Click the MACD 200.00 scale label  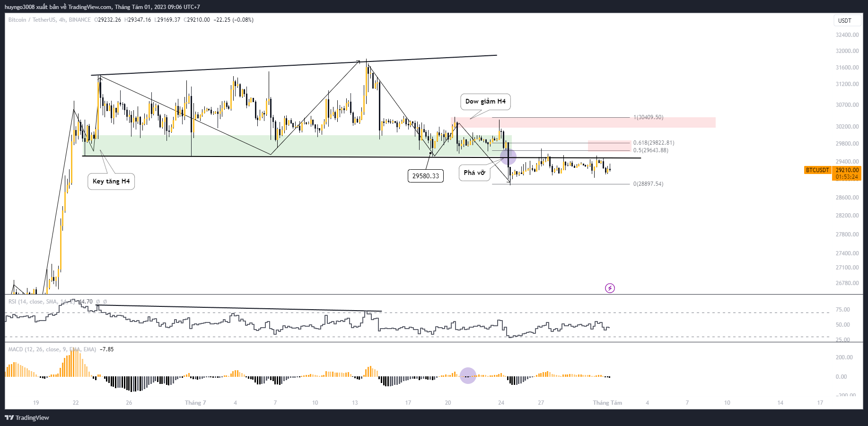[x=844, y=357]
